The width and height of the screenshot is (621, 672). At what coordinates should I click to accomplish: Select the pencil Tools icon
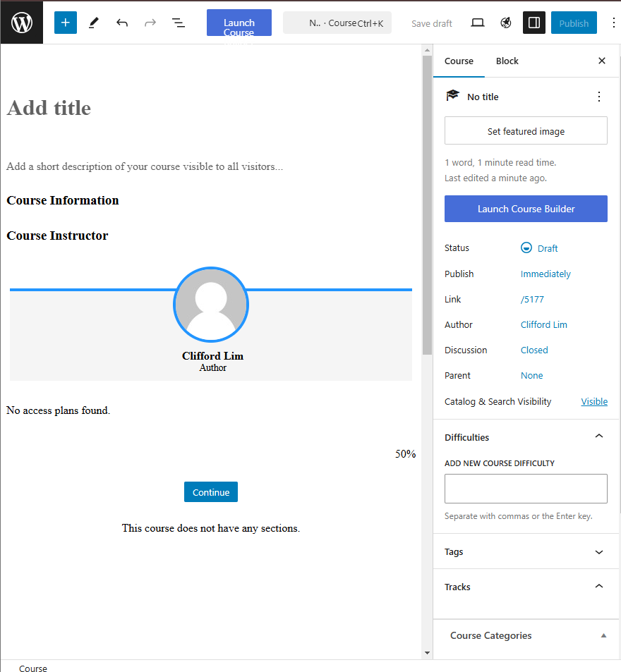point(93,23)
